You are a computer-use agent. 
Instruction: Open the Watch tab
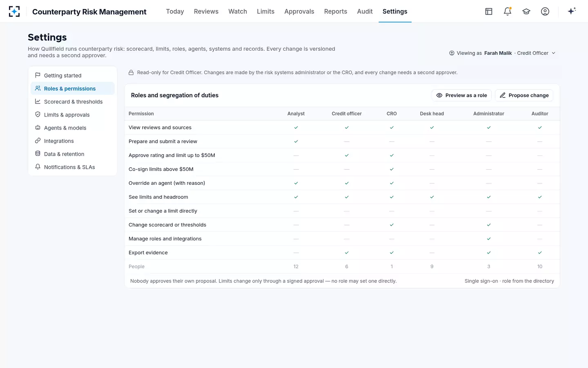(x=238, y=11)
